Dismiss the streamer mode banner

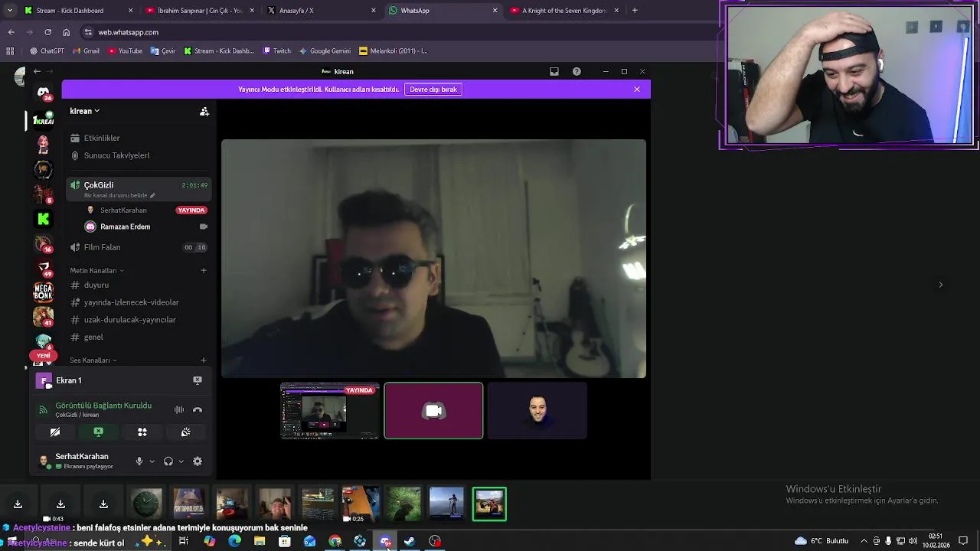tap(637, 90)
